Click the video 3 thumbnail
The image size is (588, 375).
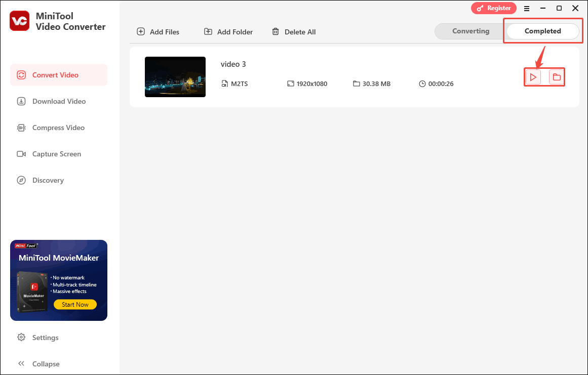point(175,77)
